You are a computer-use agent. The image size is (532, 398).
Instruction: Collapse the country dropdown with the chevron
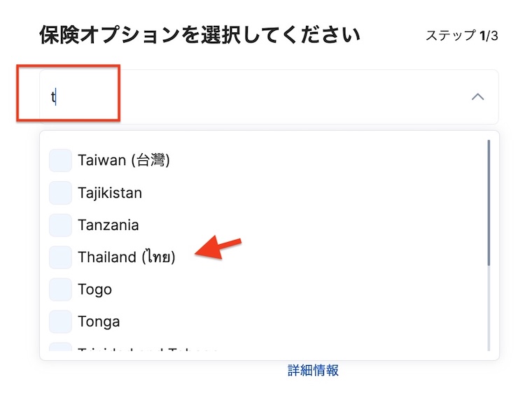pos(477,97)
